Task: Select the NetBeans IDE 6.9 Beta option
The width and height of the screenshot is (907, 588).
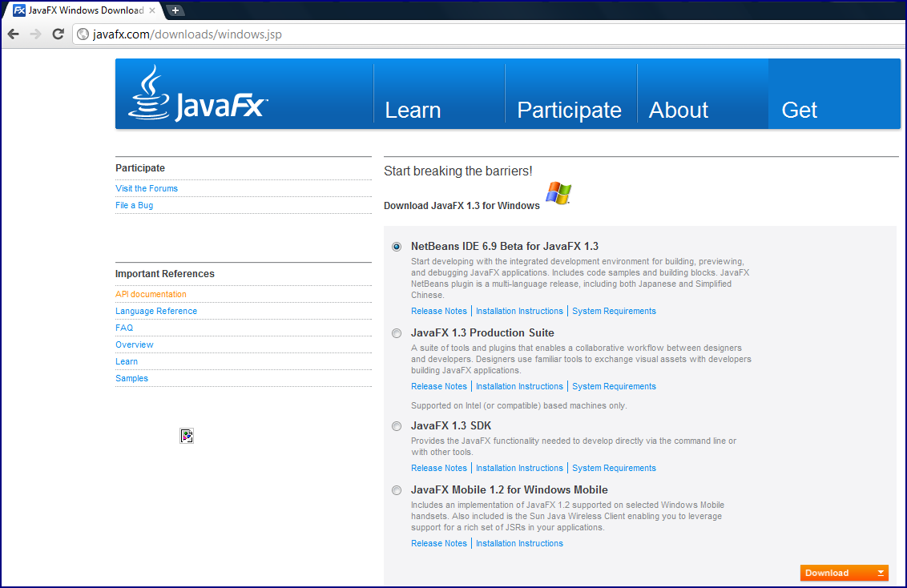Action: 396,246
